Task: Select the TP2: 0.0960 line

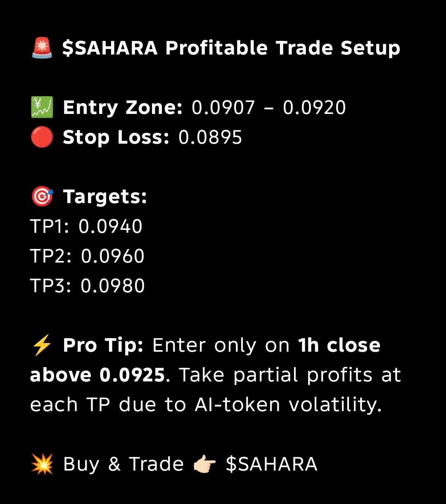Action: 87,256
